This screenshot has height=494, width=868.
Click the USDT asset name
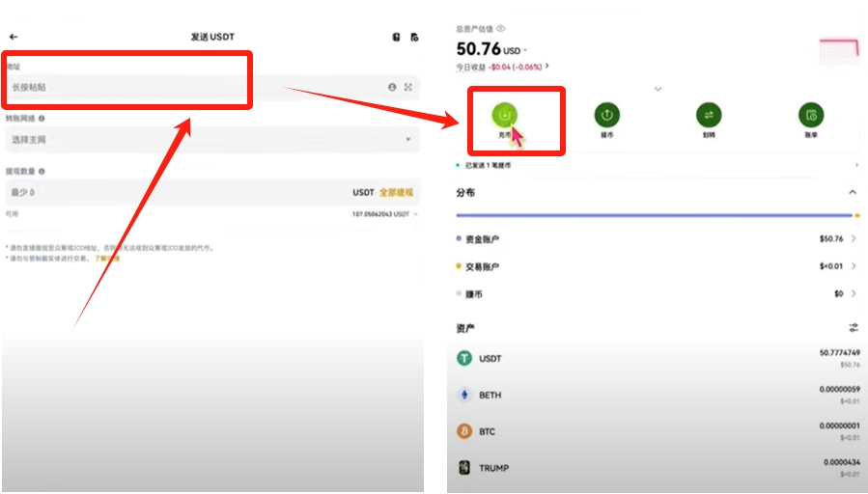click(x=490, y=359)
